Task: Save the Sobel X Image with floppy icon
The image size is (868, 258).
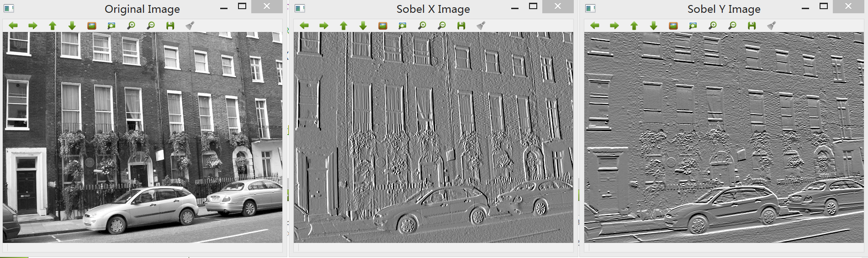Action: coord(461,26)
